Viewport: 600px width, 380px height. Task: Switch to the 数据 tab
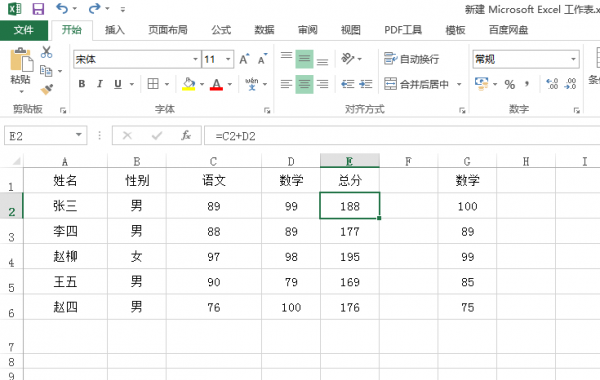264,30
